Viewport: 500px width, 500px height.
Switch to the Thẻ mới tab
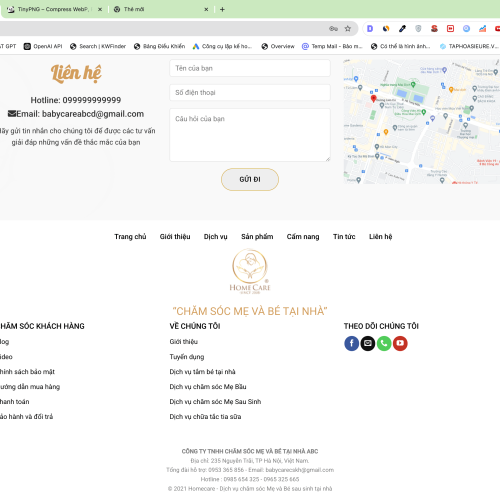tap(161, 9)
